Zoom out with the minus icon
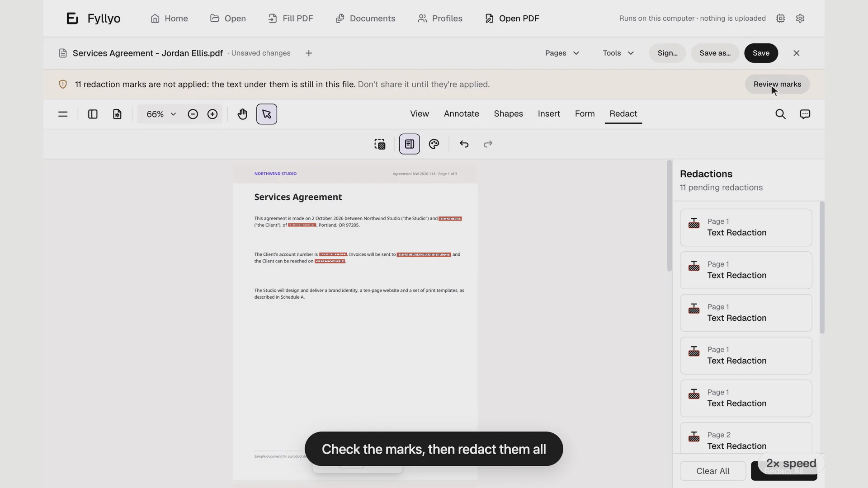The height and width of the screenshot is (488, 868). click(193, 114)
